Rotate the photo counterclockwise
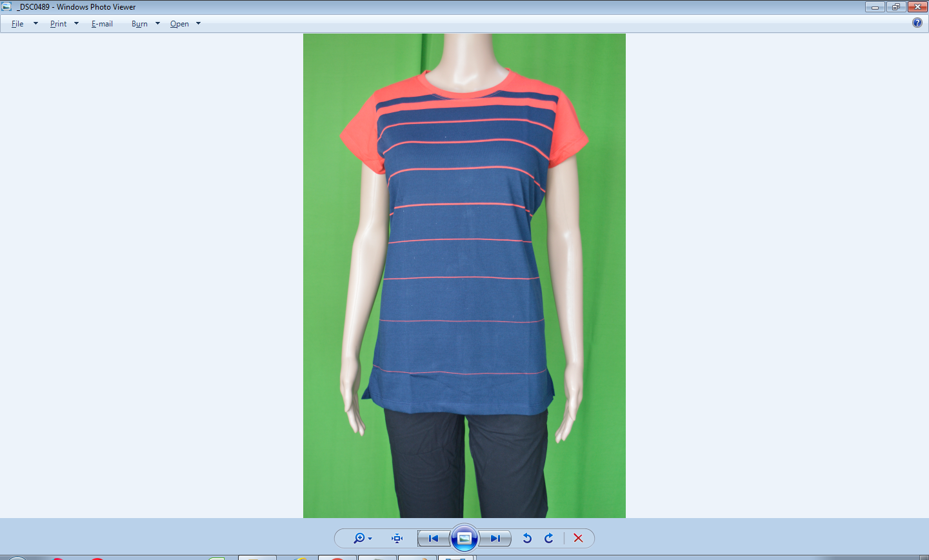The height and width of the screenshot is (560, 929). tap(527, 538)
